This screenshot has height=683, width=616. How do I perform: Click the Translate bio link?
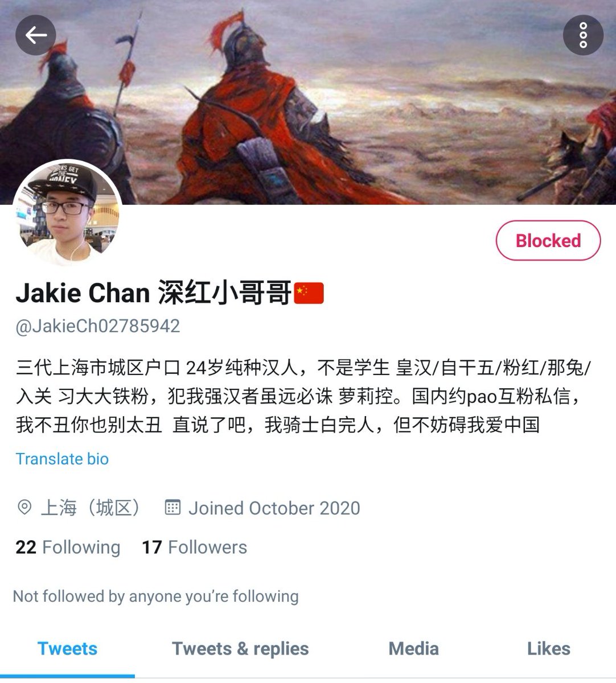(x=62, y=459)
